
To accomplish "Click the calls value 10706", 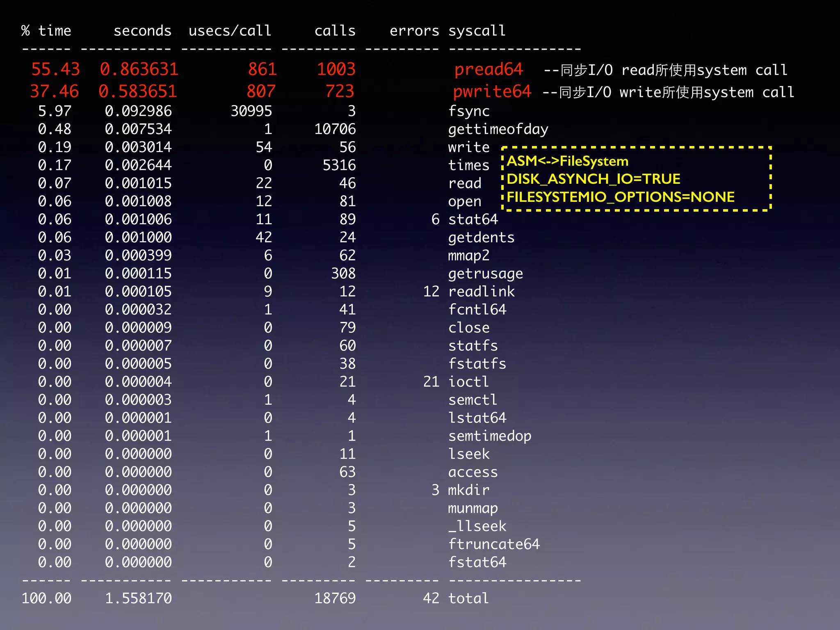I will [x=335, y=129].
